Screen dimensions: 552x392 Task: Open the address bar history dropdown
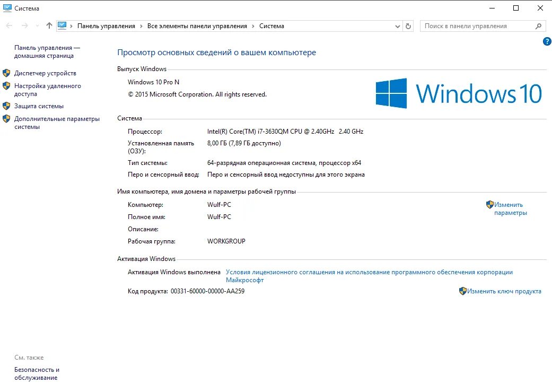pyautogui.click(x=398, y=27)
